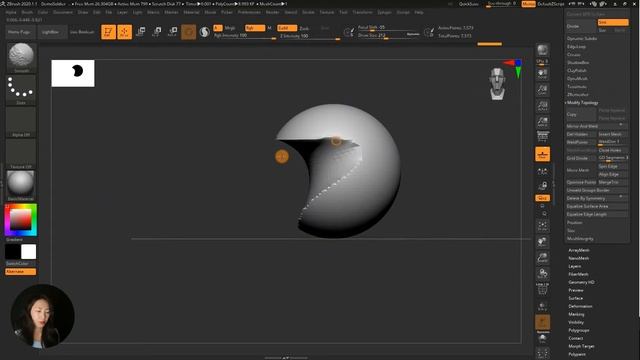
Task: Adjust the Z Intensity slider
Action: coord(309,36)
